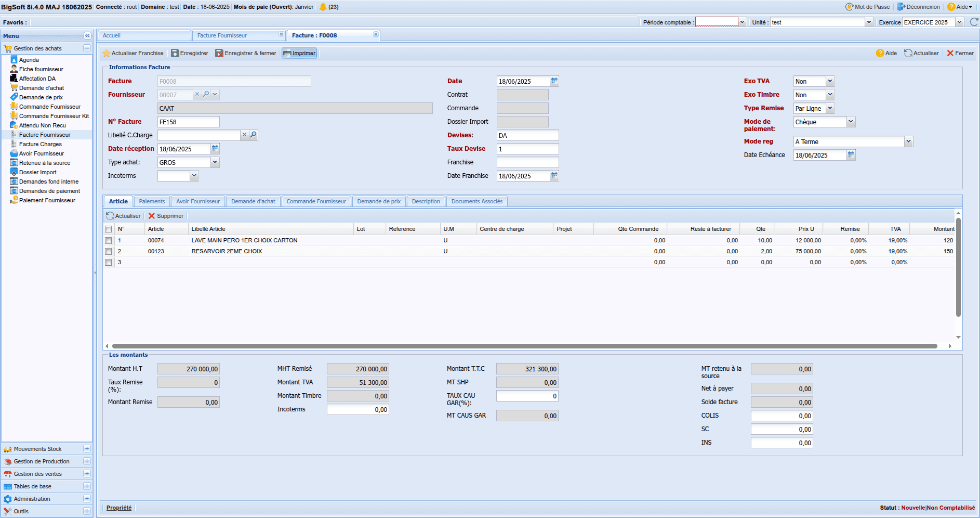Open Affectation DA menu entry
The image size is (980, 518).
(x=37, y=79)
